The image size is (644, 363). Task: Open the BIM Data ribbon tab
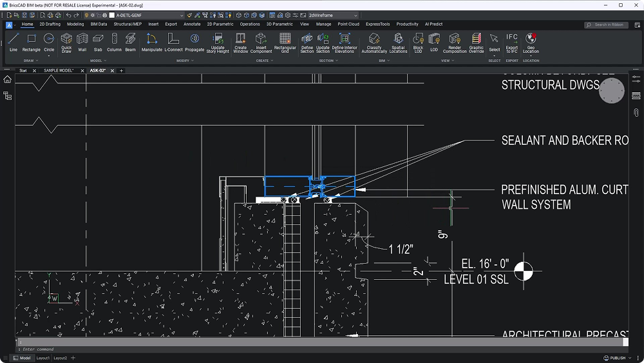click(x=99, y=25)
